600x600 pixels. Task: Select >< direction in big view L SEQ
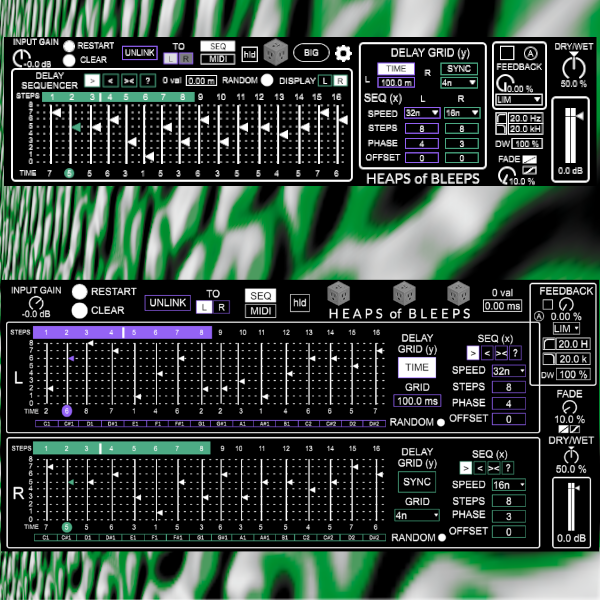(501, 353)
